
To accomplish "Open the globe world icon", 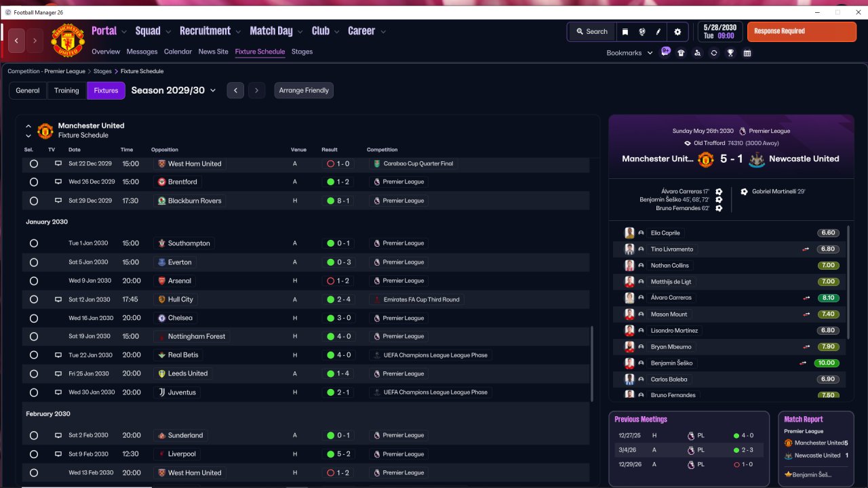I will click(x=642, y=32).
